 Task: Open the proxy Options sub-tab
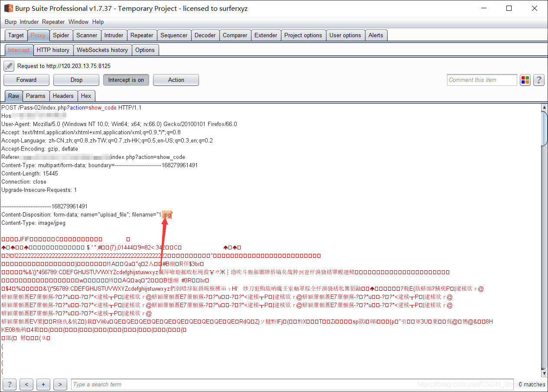tap(145, 50)
